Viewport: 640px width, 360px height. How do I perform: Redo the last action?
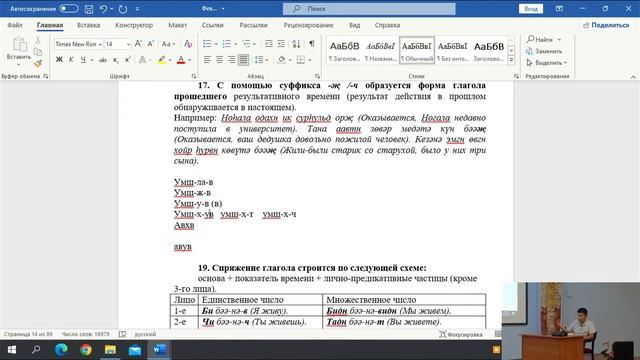(x=123, y=9)
